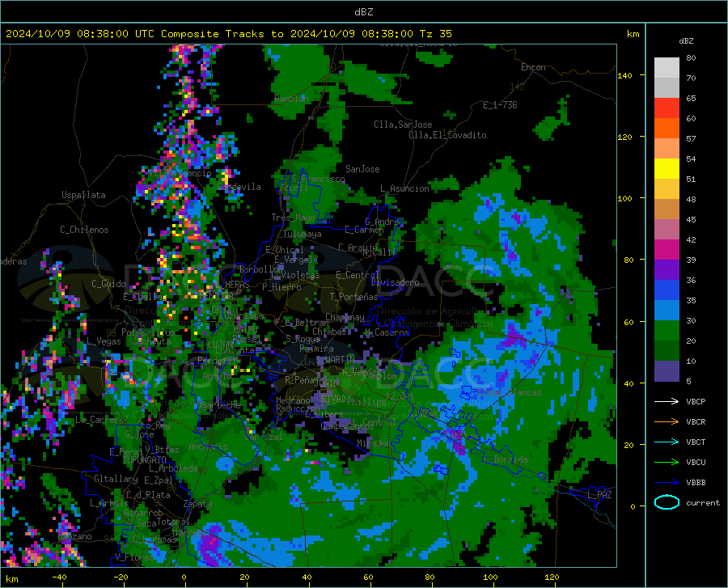The height and width of the screenshot is (588, 728).
Task: Click the L_Asuncion map label
Action: [404, 188]
